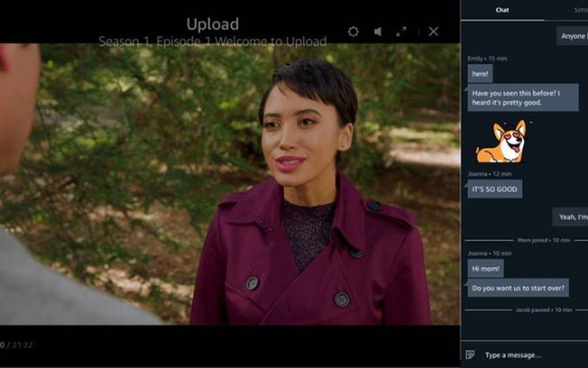Click the Season 1, Episode 1 subtitle
588x368 pixels.
[213, 41]
